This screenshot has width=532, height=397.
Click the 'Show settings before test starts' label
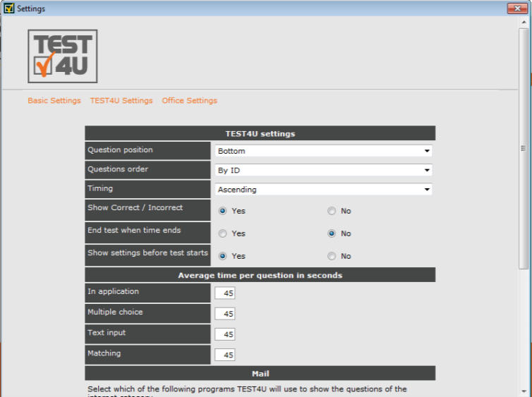147,253
